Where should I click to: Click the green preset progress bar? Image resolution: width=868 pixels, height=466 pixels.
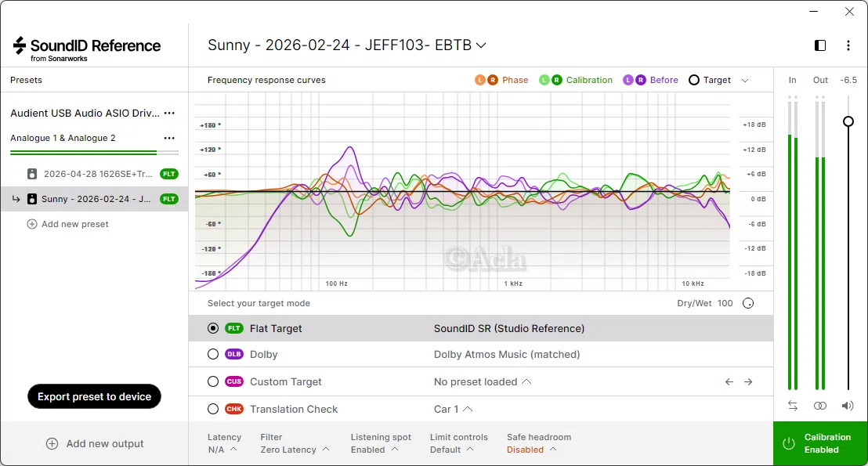click(94, 152)
